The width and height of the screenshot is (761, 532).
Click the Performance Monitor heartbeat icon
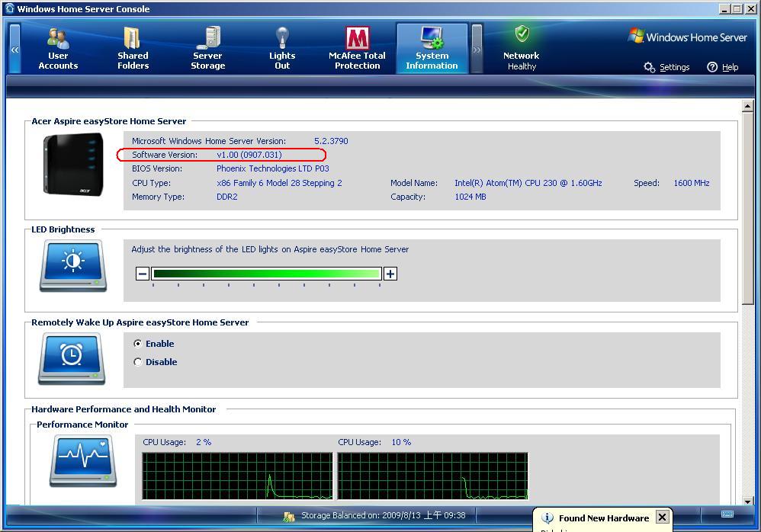tap(82, 461)
